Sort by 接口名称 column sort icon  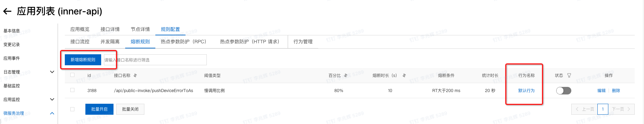tap(135, 75)
